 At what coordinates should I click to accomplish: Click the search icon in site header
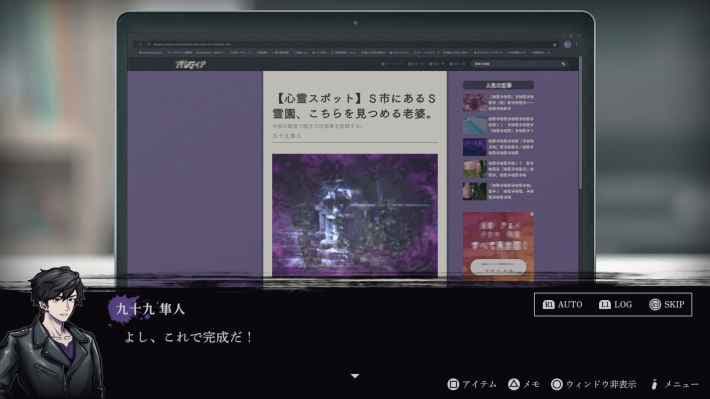pyautogui.click(x=563, y=64)
